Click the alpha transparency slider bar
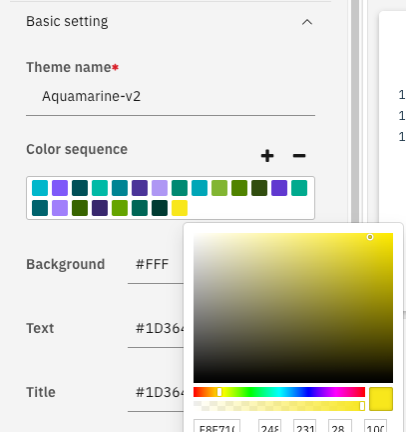This screenshot has height=432, width=406. pos(279,406)
